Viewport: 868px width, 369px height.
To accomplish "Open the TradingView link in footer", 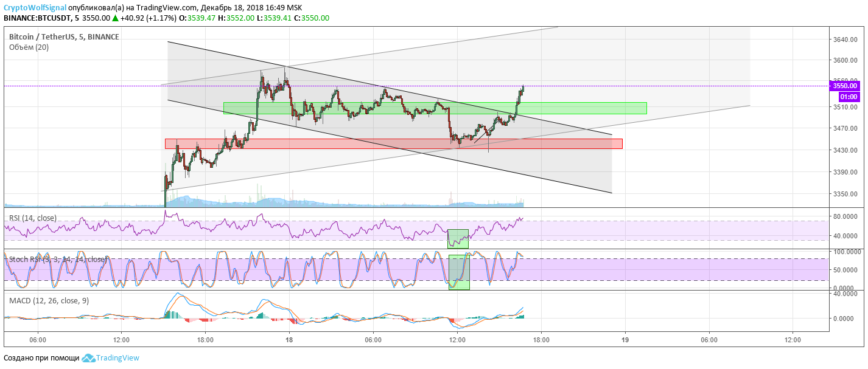I will tap(117, 358).
